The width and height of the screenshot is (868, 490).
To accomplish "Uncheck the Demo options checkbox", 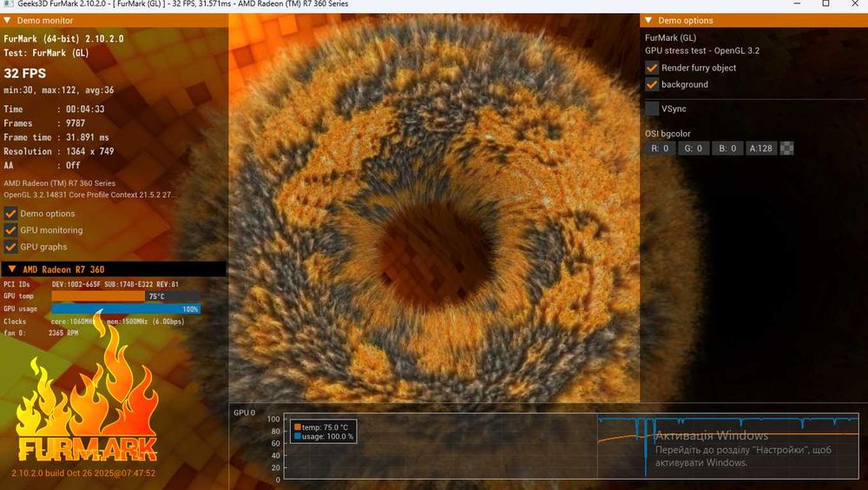I will pos(10,214).
